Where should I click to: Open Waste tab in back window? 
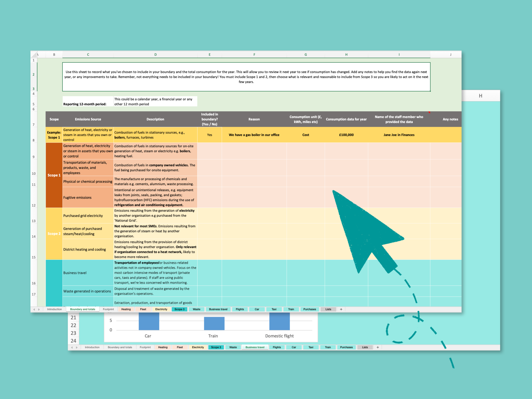pos(233,347)
